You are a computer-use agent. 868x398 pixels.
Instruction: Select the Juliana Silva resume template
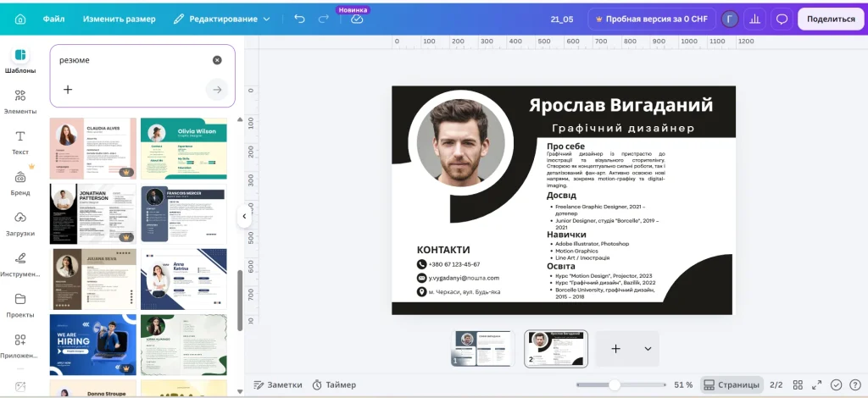(x=93, y=279)
